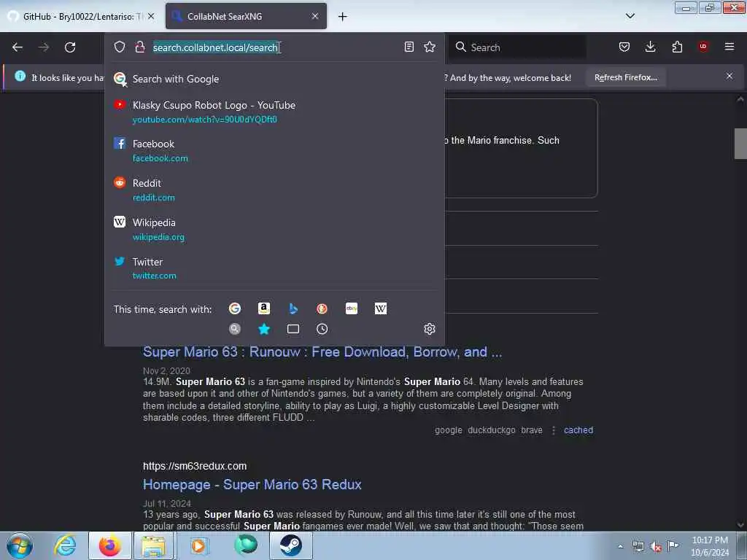Save the page to Pocket

click(624, 47)
